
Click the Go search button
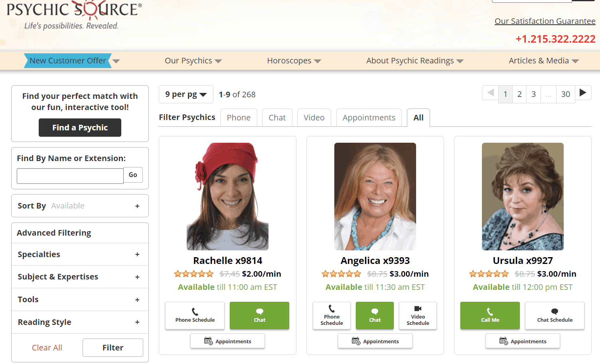133,175
